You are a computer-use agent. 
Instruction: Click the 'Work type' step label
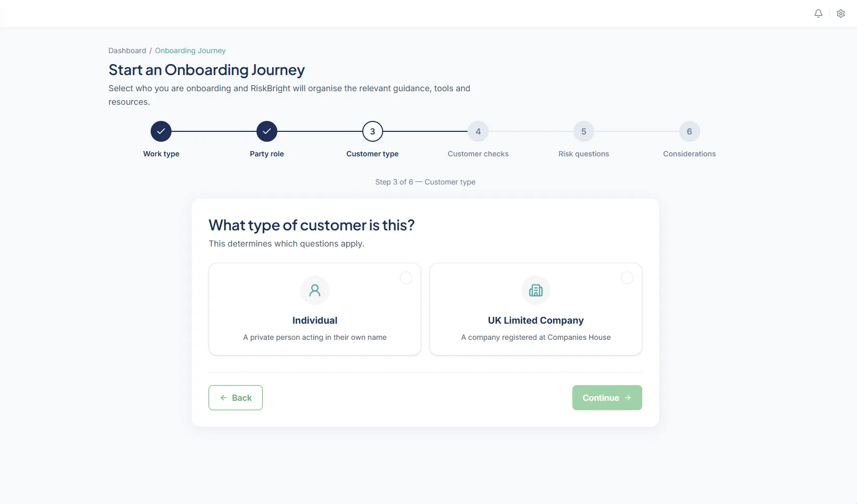point(161,154)
